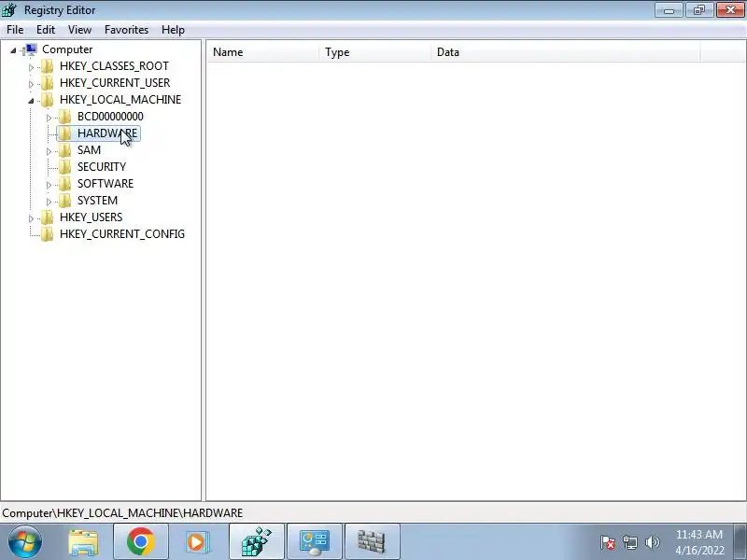Screen dimensions: 747x560
Task: Open Windows Explorer from taskbar
Action: (83, 541)
